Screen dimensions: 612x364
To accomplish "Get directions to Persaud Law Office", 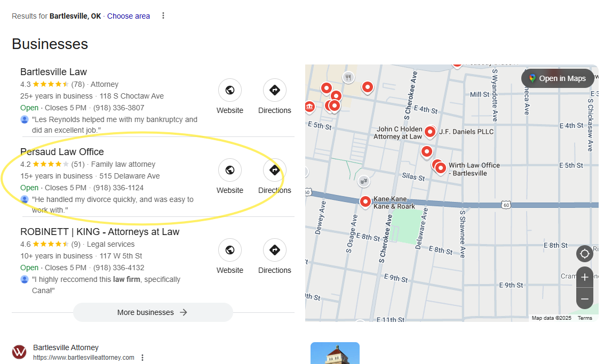I will coord(275,170).
